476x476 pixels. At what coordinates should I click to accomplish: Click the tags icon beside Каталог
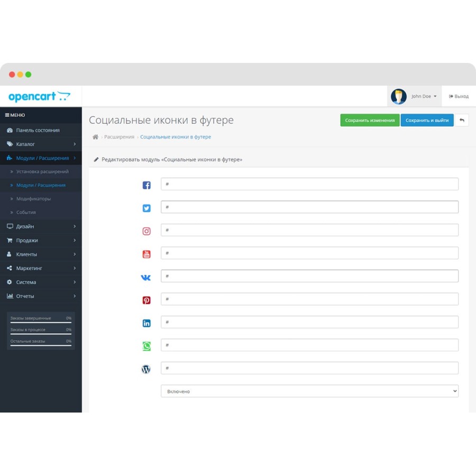coord(10,144)
